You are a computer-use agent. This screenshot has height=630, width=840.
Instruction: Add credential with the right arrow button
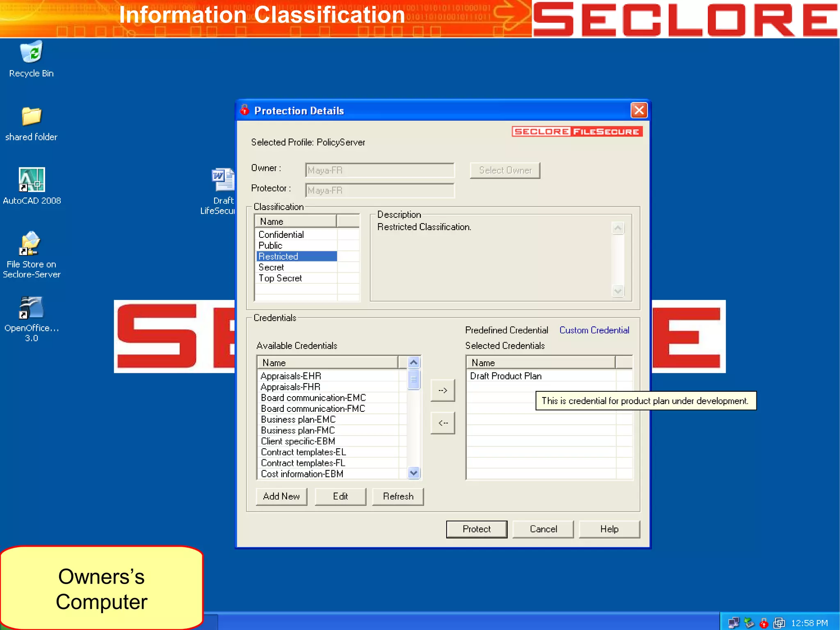tap(443, 390)
